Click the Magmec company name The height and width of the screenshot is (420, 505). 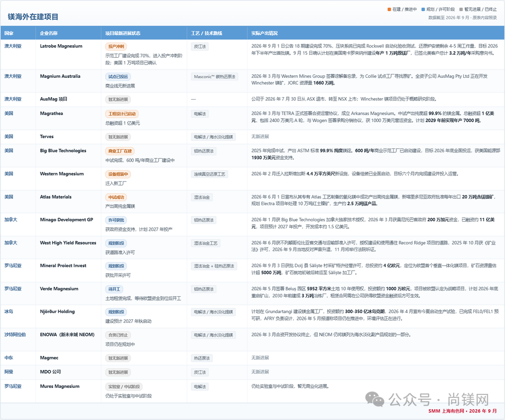pyautogui.click(x=49, y=358)
